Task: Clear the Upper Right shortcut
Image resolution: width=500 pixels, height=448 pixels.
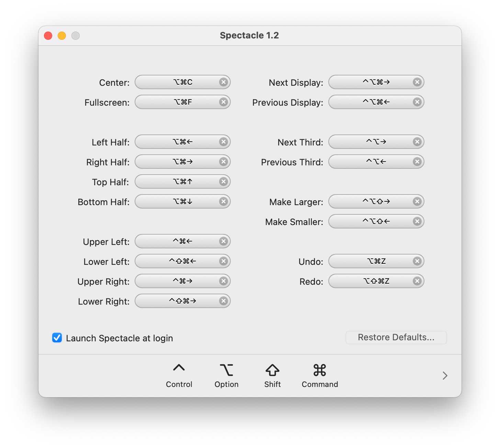Action: 224,281
